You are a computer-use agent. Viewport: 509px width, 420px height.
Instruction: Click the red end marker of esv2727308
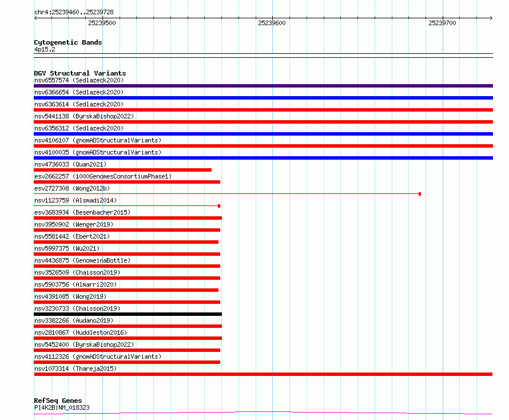[x=420, y=194]
